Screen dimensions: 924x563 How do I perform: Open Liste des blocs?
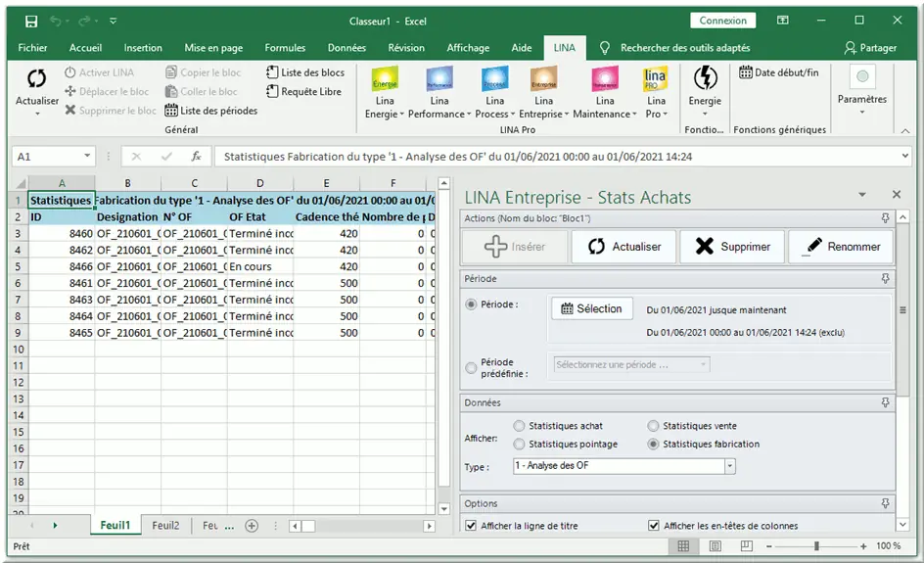tap(305, 72)
